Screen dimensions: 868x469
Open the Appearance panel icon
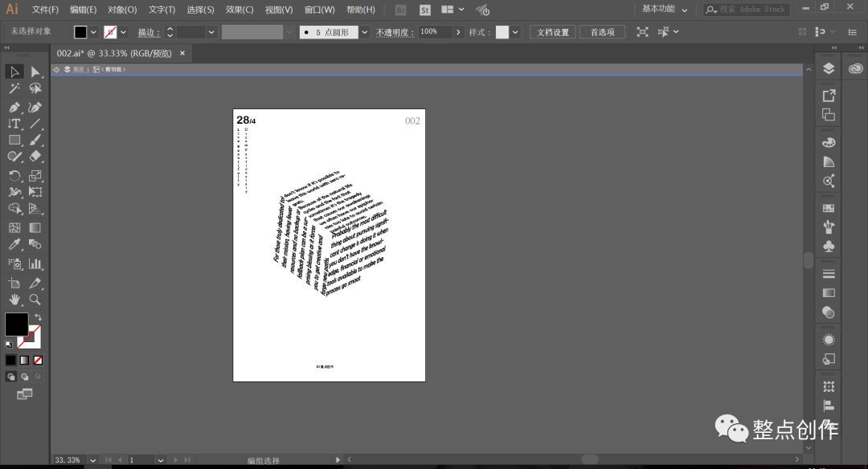pos(829,340)
